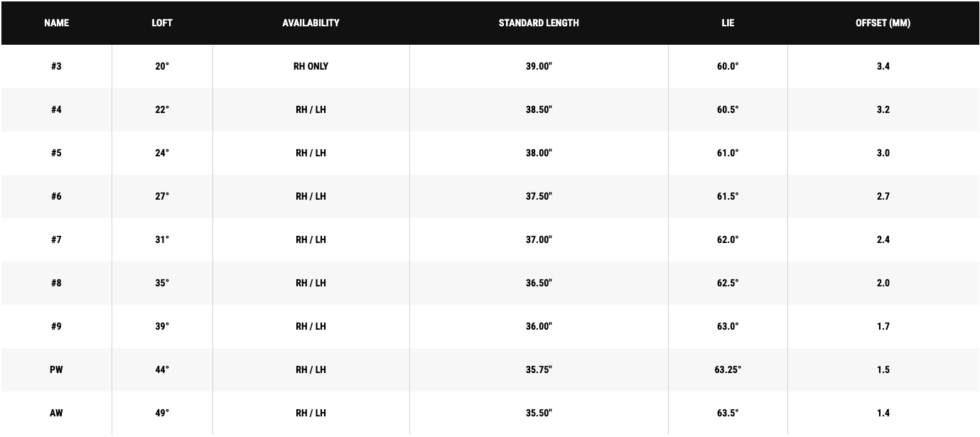Select the 63.25° lie value
The image size is (980, 437).
(728, 369)
